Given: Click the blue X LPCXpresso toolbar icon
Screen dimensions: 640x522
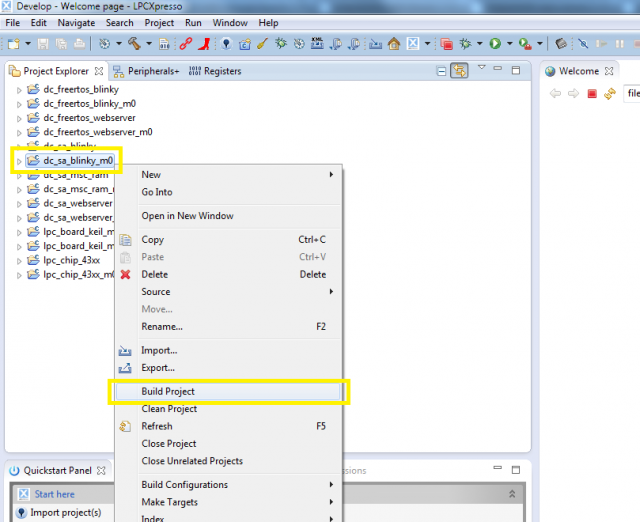Looking at the screenshot, I should coord(413,44).
